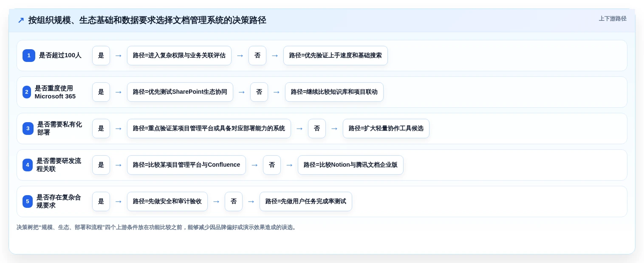Click the question text 是否超过100人
Viewport: 644px width, 263px height.
click(60, 56)
